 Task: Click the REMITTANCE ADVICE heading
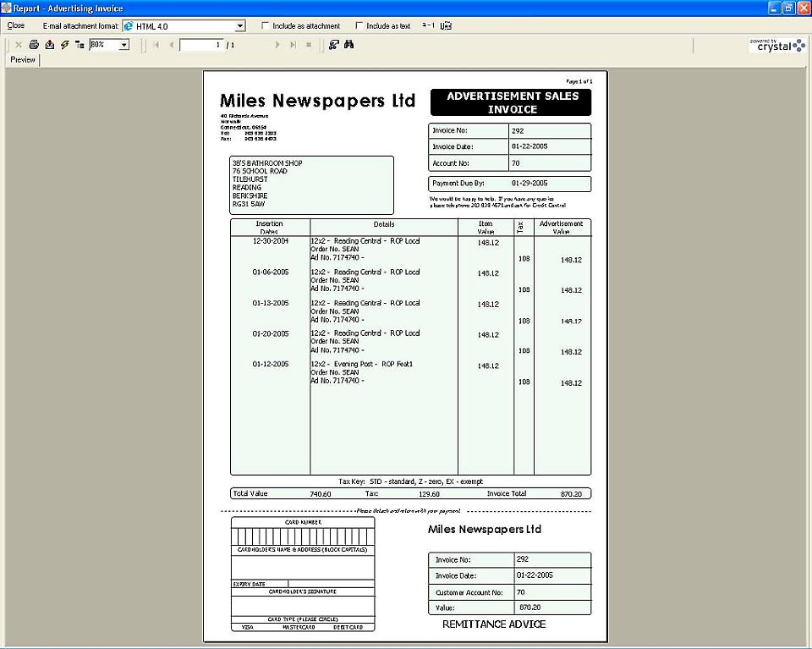(x=494, y=624)
